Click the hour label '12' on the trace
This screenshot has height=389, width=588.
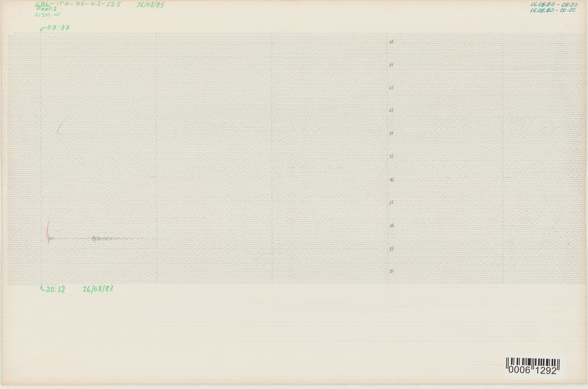click(391, 88)
